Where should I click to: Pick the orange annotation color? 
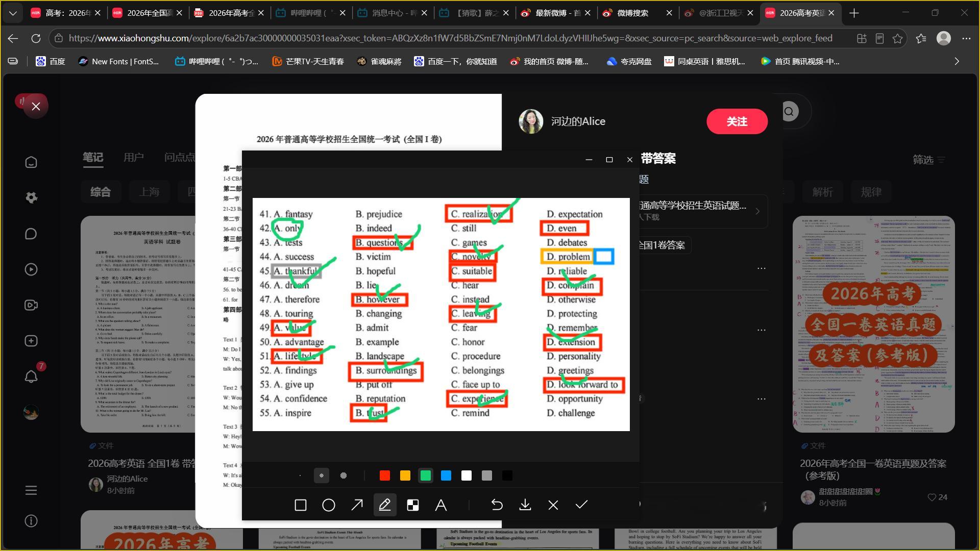click(x=405, y=475)
